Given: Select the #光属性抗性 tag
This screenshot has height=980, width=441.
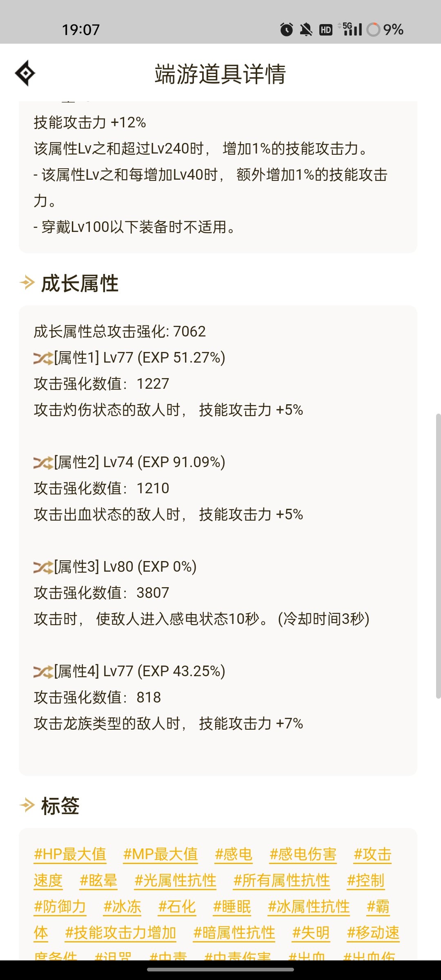Looking at the screenshot, I should (176, 880).
